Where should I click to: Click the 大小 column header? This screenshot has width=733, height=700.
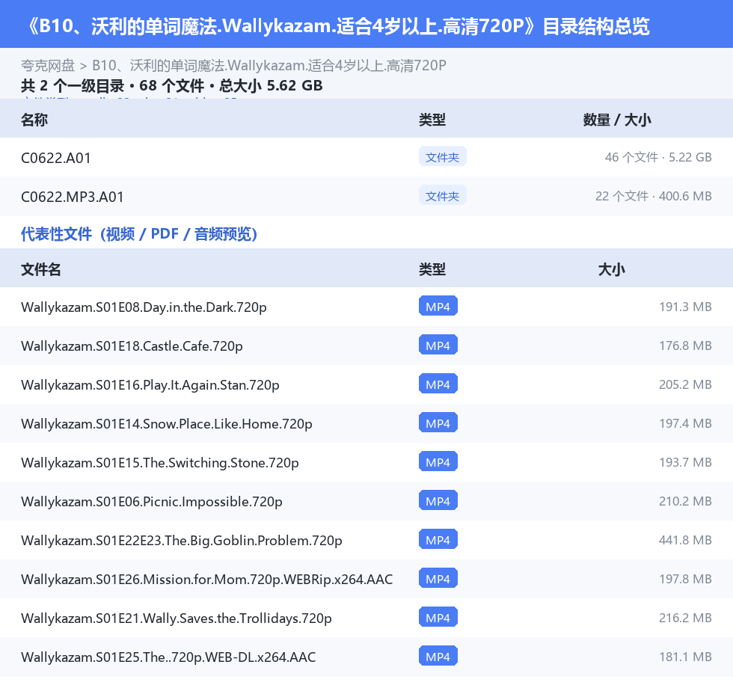[612, 269]
